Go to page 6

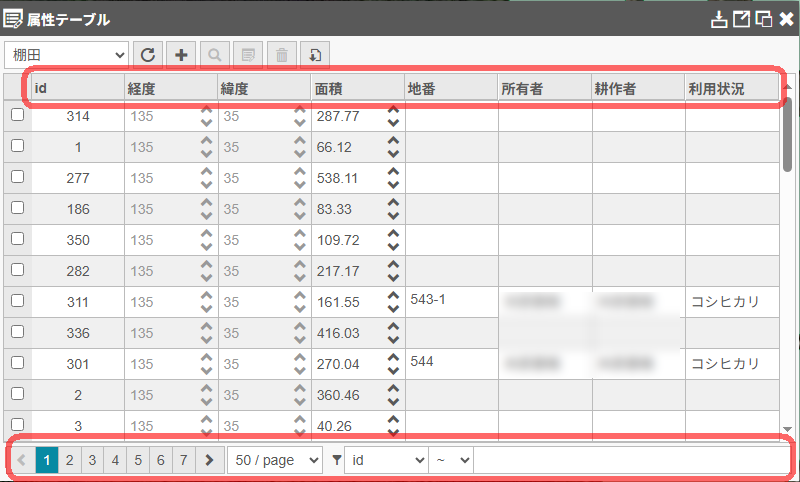(161, 460)
